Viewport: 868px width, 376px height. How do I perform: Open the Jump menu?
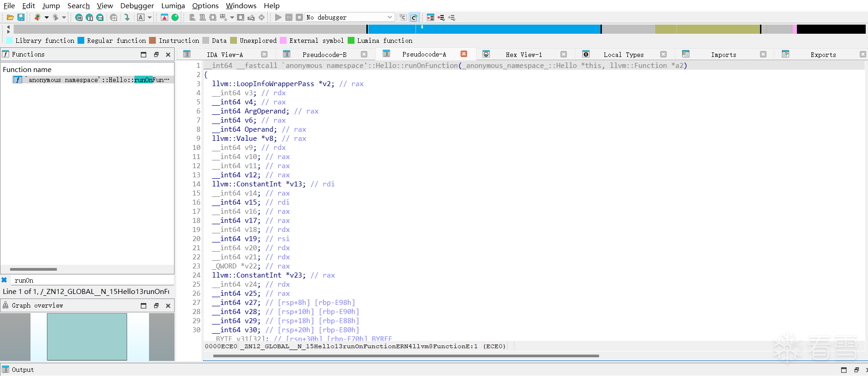pyautogui.click(x=51, y=5)
